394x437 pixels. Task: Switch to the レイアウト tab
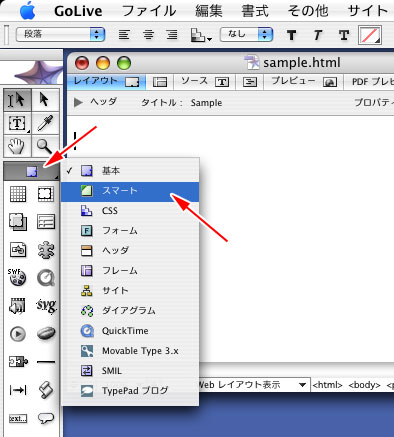tap(106, 82)
